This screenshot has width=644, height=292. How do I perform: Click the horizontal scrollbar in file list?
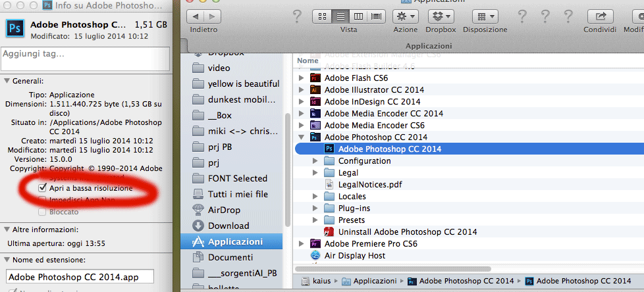(392, 269)
